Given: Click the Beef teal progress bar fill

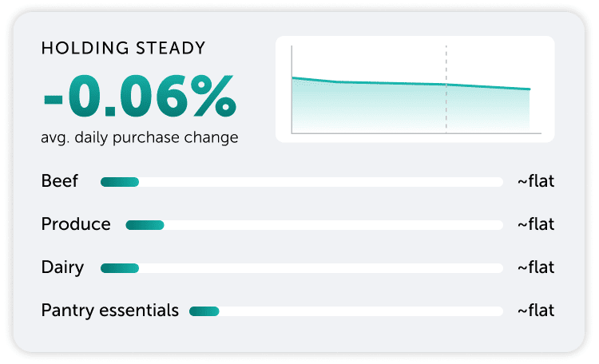Looking at the screenshot, I should (x=120, y=182).
